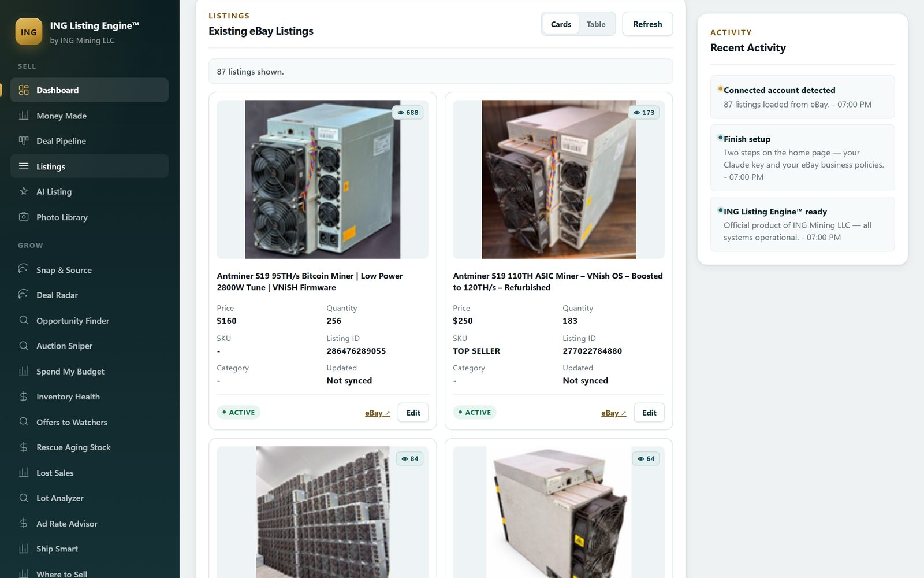The width and height of the screenshot is (924, 578).
Task: Click ACTIVE status on S19 95TH/s card
Action: tap(239, 412)
